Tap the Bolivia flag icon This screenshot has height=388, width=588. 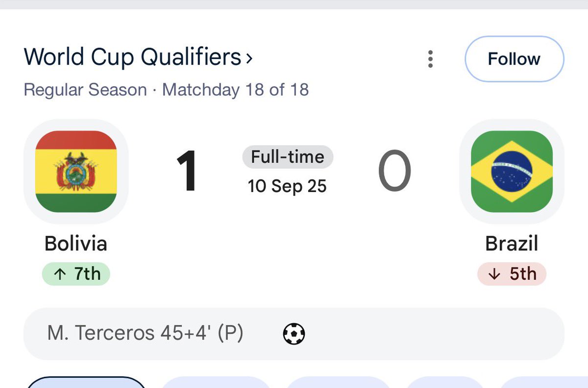(76, 171)
